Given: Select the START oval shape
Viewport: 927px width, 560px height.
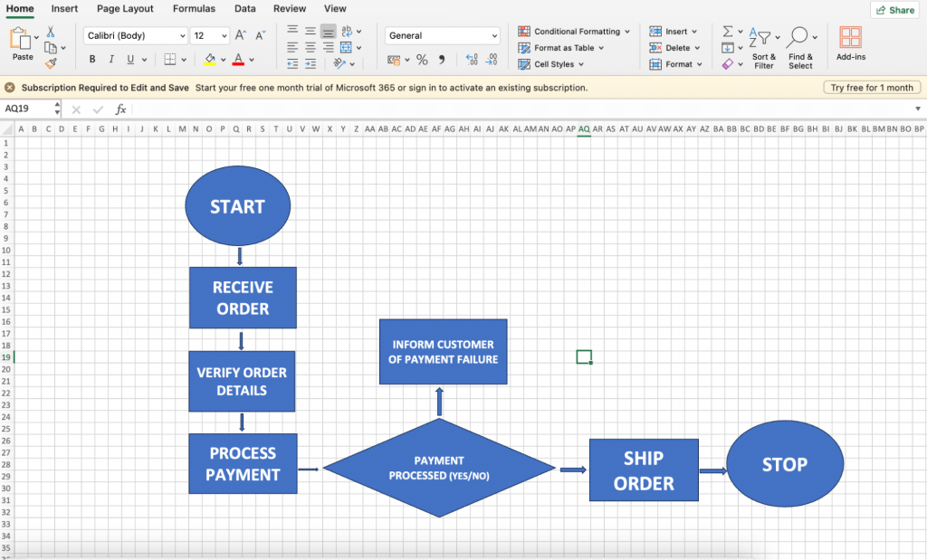Looking at the screenshot, I should click(238, 205).
